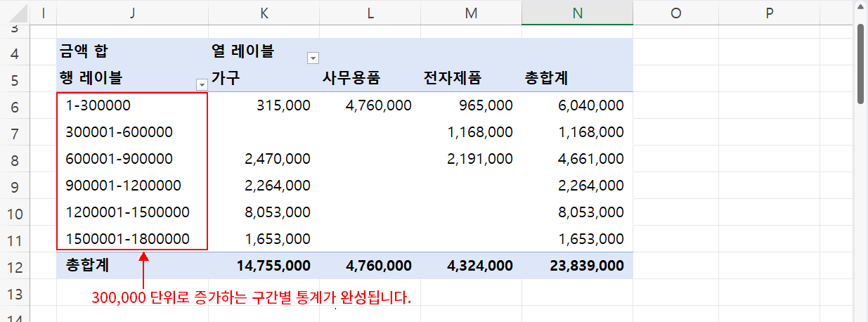Select column header K
868x322 pixels.
coord(264,12)
